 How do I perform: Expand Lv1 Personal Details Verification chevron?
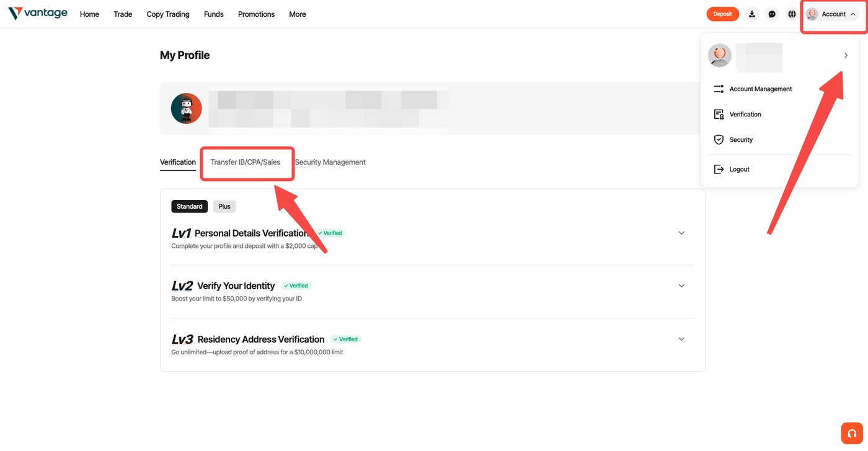(681, 233)
